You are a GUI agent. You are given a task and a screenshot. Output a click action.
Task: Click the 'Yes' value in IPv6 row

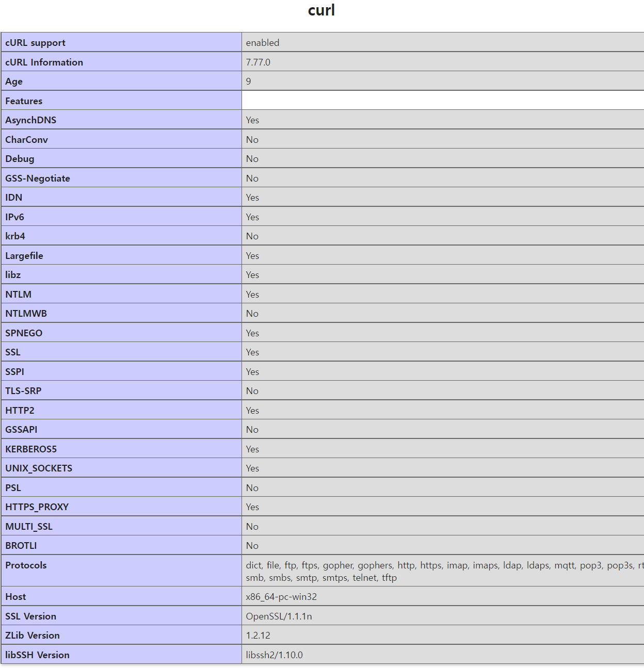(x=252, y=217)
